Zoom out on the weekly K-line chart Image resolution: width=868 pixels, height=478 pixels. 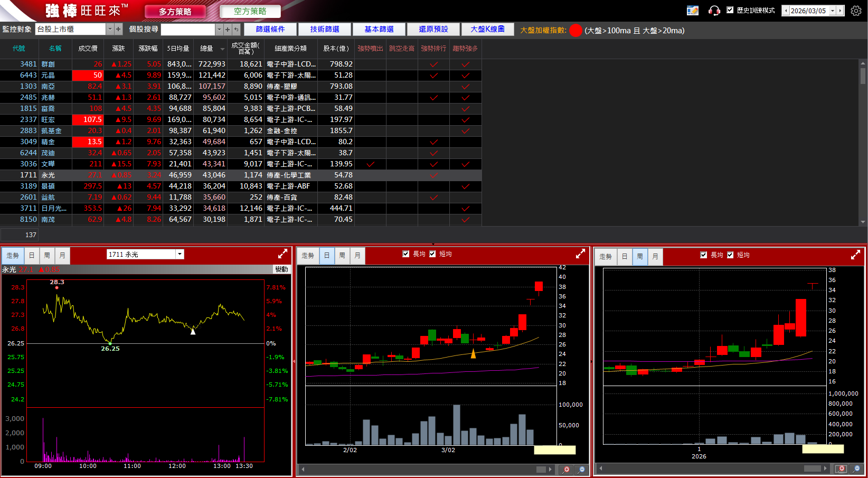[856, 468]
